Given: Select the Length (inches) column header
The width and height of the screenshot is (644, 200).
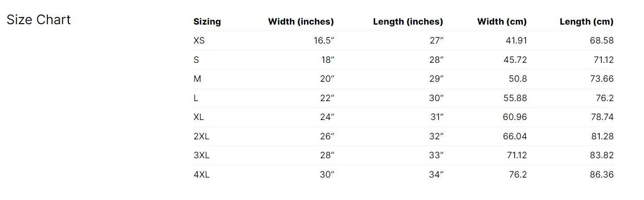Looking at the screenshot, I should [408, 22].
